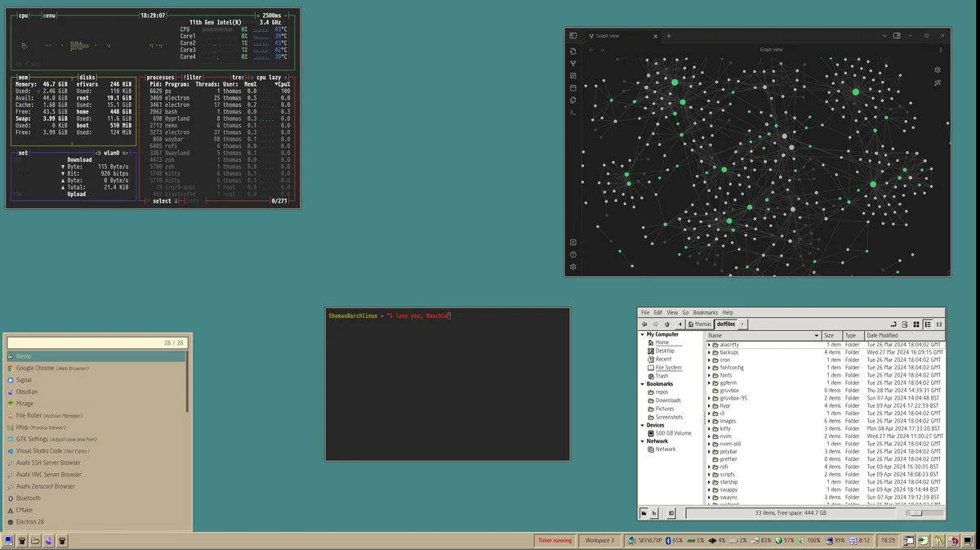
Task: Toggle Obsidian's left sidebar collapse control
Action: click(572, 34)
